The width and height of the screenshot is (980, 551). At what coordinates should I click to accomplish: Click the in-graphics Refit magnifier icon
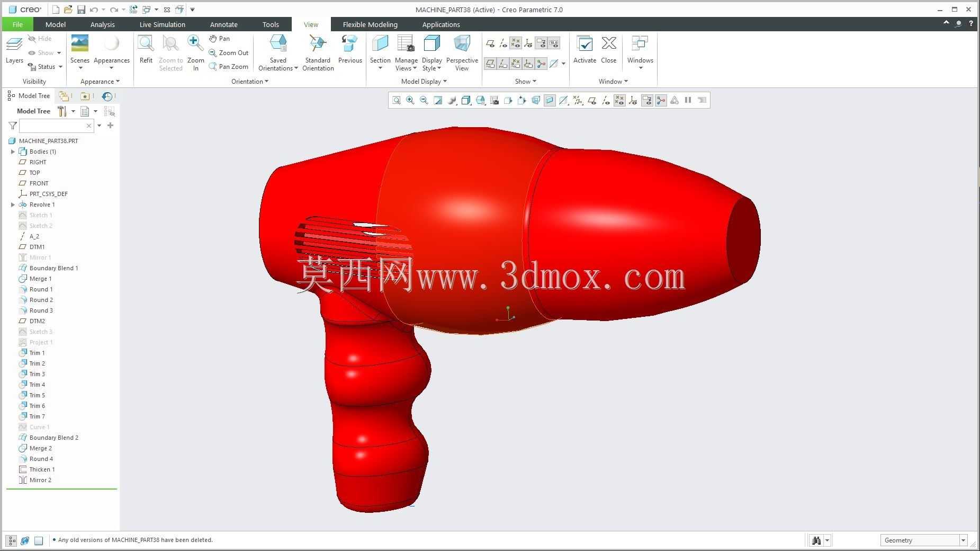click(x=396, y=100)
